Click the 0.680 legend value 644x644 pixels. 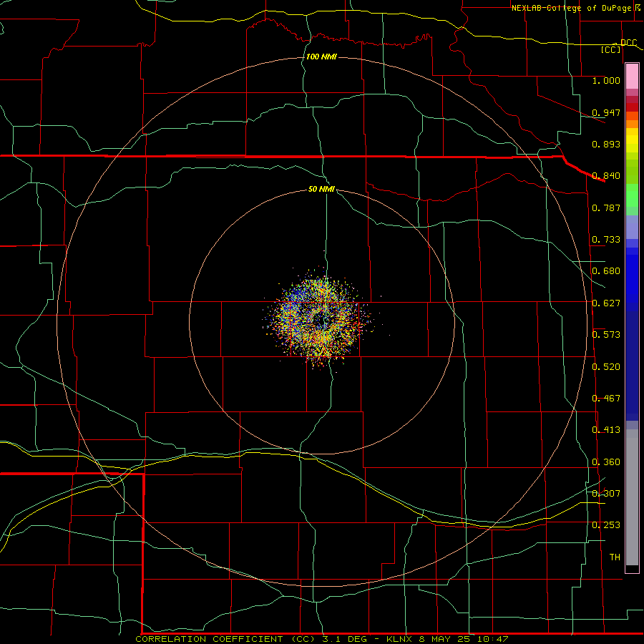point(606,271)
